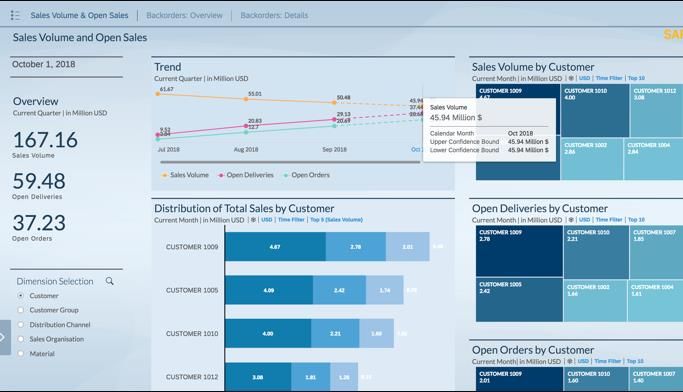Click the hierarchy icon under Open Orders by Customer
This screenshot has height=392, width=683.
569,362
